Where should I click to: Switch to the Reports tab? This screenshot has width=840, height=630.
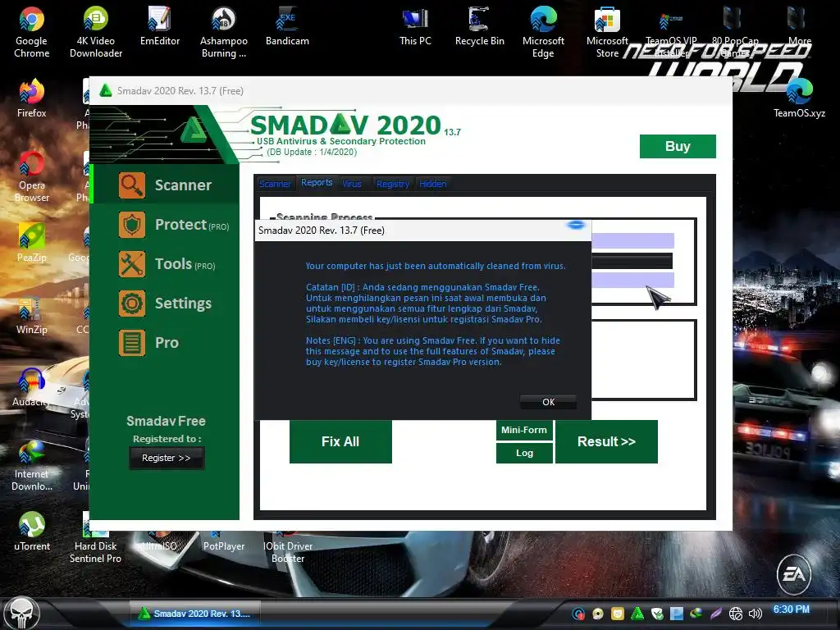pyautogui.click(x=317, y=183)
